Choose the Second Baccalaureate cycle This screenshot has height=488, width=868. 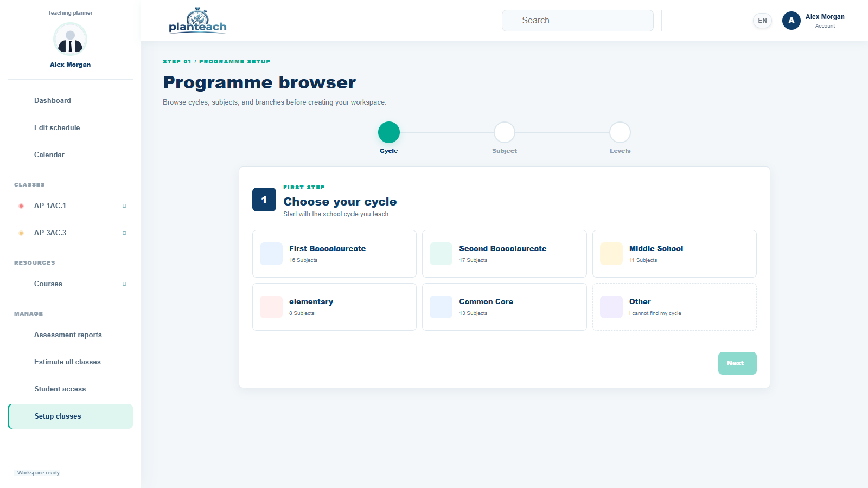(x=505, y=254)
